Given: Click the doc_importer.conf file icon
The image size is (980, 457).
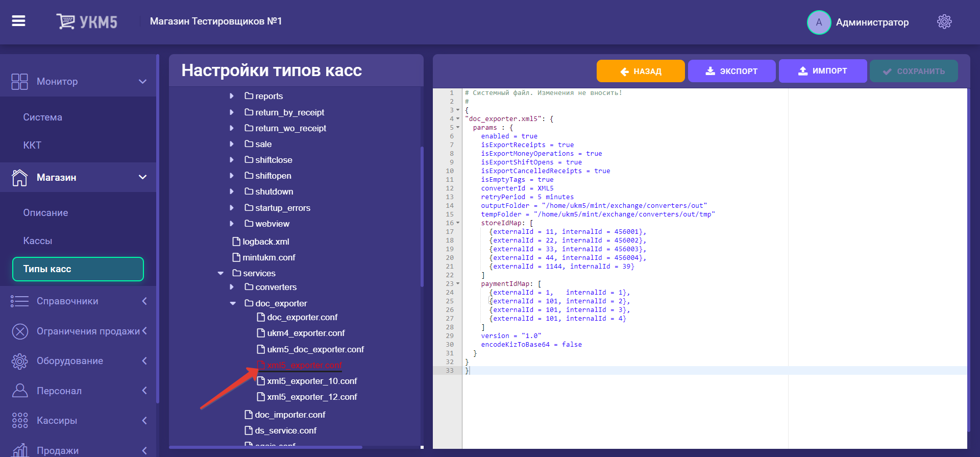Looking at the screenshot, I should pyautogui.click(x=249, y=414).
